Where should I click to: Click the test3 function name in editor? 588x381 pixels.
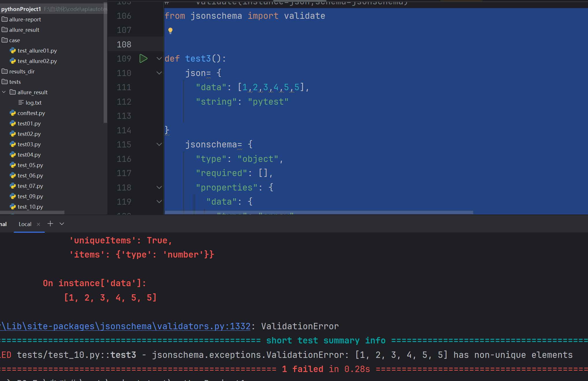[198, 59]
